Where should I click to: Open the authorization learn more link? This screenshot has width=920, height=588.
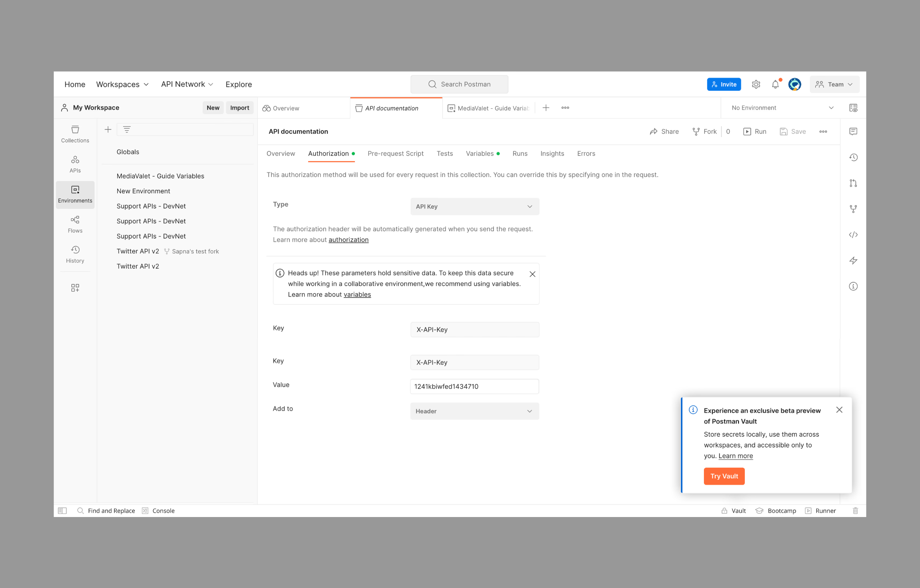pos(349,240)
